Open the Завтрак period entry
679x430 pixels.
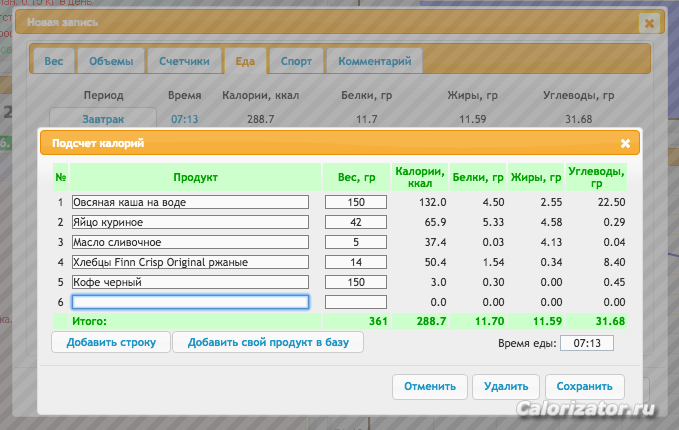(x=103, y=119)
